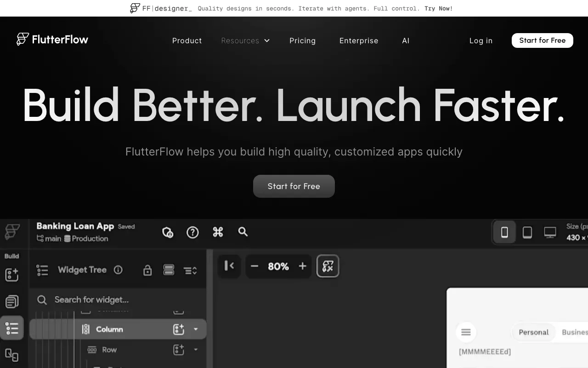Open the Enterprise nav item
The height and width of the screenshot is (368, 588).
tap(359, 40)
